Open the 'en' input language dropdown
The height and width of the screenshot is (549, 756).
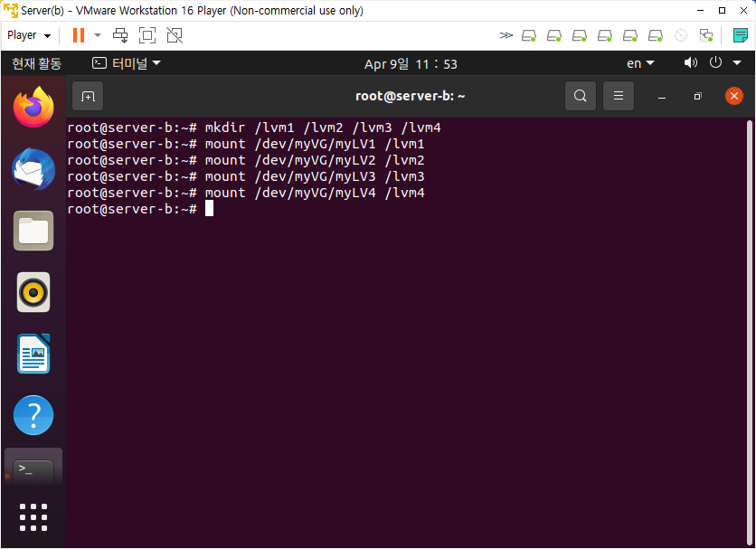tap(640, 63)
